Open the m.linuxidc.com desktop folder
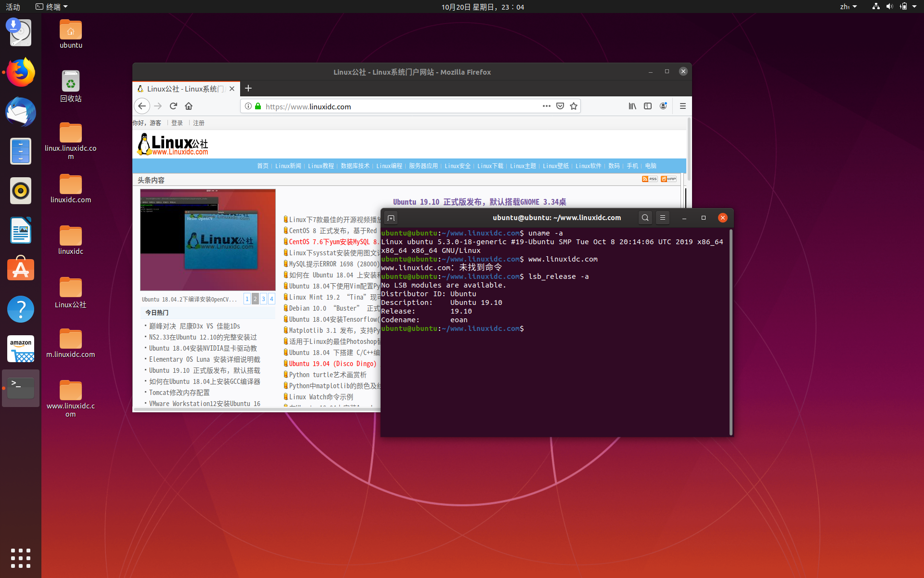This screenshot has height=578, width=924. point(71,343)
